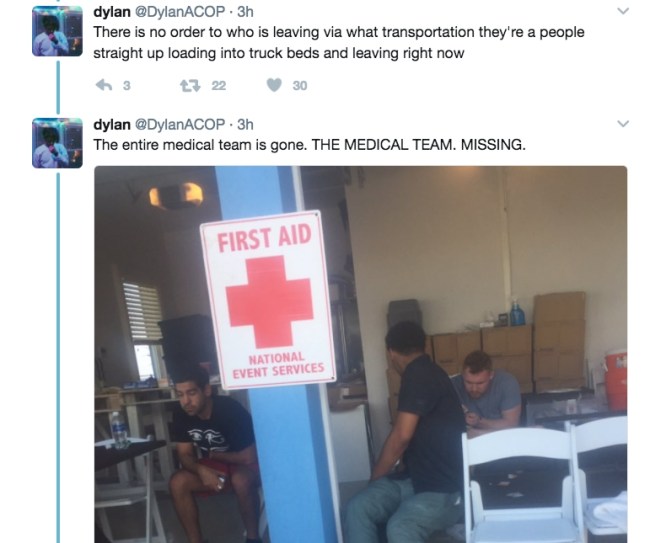Image resolution: width=650 pixels, height=543 pixels.
Task: Open options chevron on medical team tweet
Action: pyautogui.click(x=623, y=124)
